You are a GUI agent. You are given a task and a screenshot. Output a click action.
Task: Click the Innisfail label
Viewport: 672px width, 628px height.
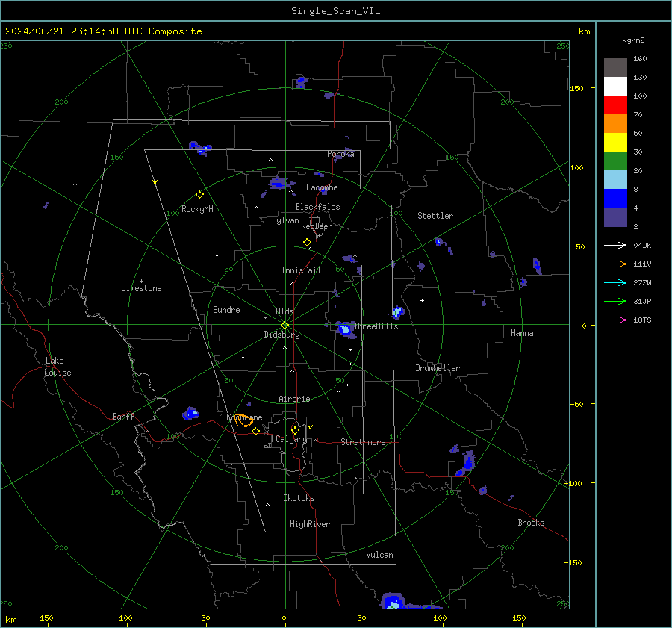[301, 270]
